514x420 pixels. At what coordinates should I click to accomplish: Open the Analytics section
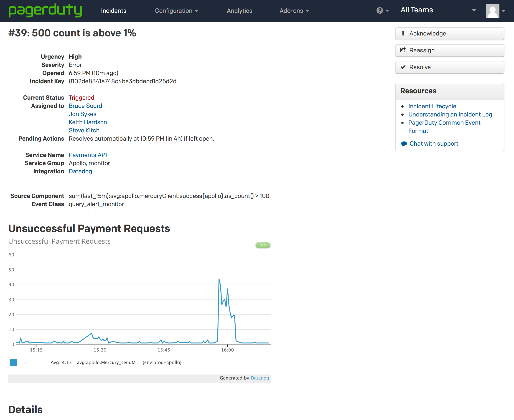point(239,11)
